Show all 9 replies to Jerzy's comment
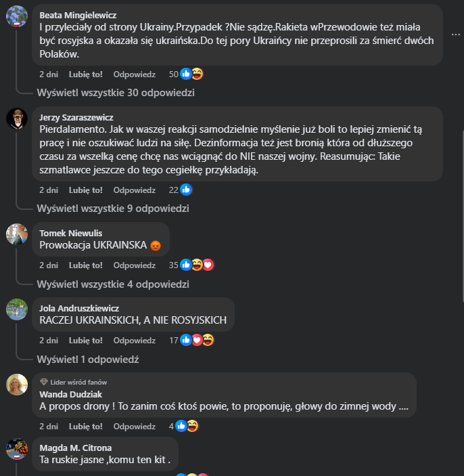The image size is (464, 476). pos(112,209)
